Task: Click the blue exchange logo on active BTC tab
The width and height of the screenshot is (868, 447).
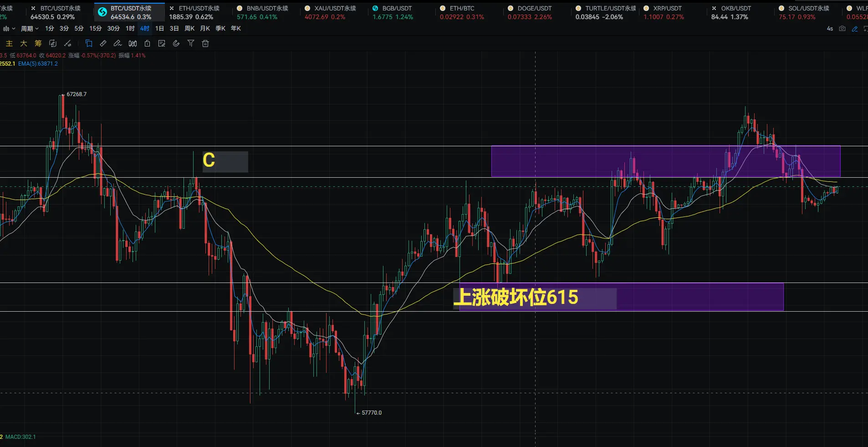Action: click(x=102, y=12)
